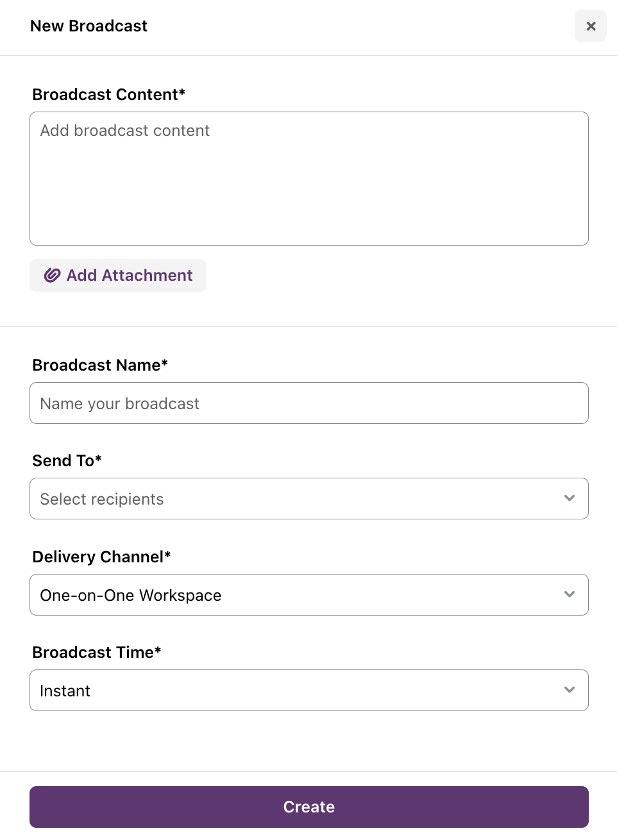Click the paperclip attachment icon
Image resolution: width=617 pixels, height=840 pixels.
52,275
